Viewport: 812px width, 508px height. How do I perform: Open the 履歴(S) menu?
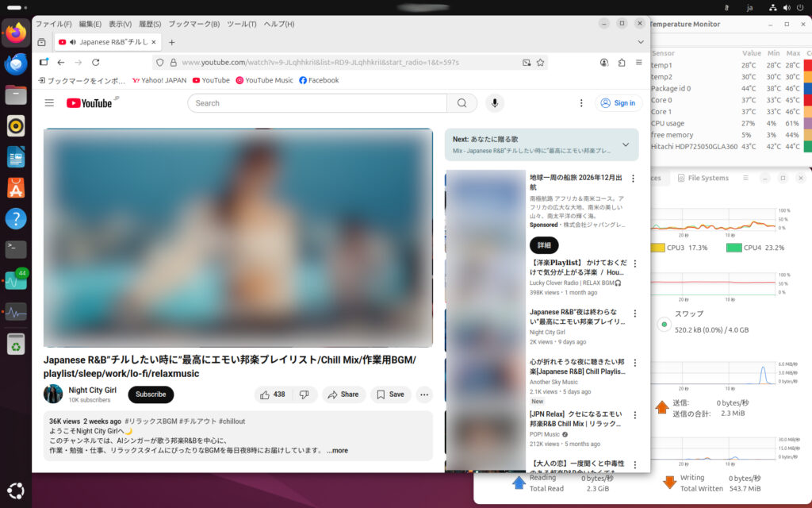(x=150, y=24)
